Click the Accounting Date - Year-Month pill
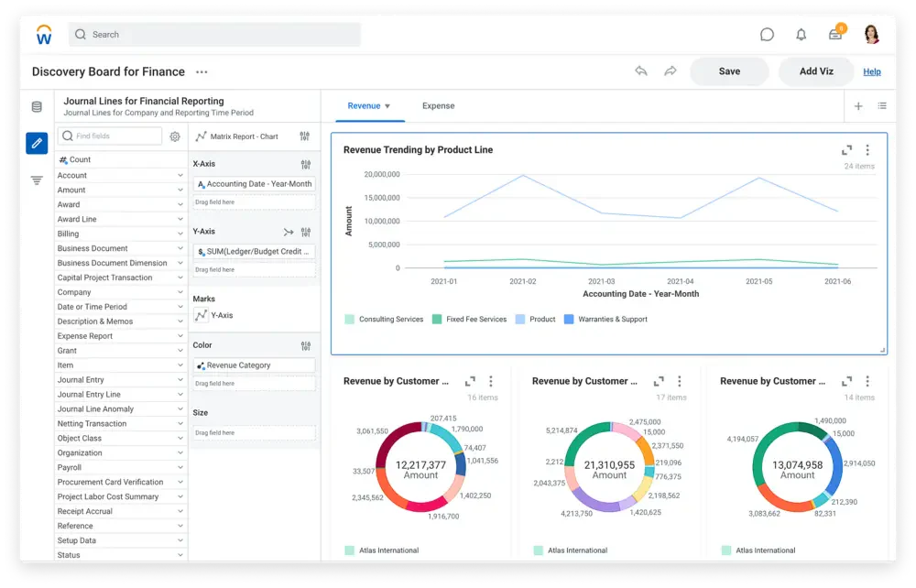The image size is (916, 588). pos(254,184)
